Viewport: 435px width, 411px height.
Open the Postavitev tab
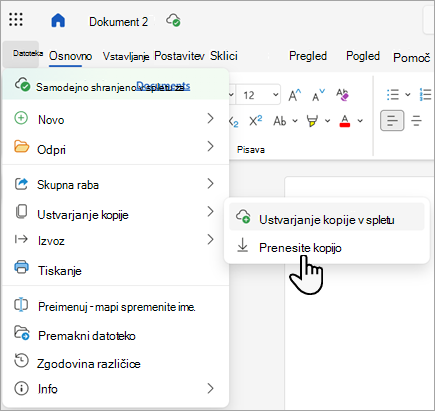[x=179, y=56]
